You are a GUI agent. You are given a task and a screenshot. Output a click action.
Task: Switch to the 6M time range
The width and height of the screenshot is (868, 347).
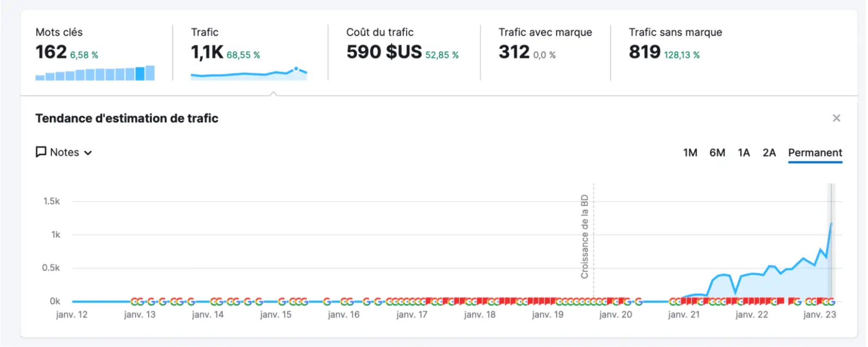coord(717,153)
